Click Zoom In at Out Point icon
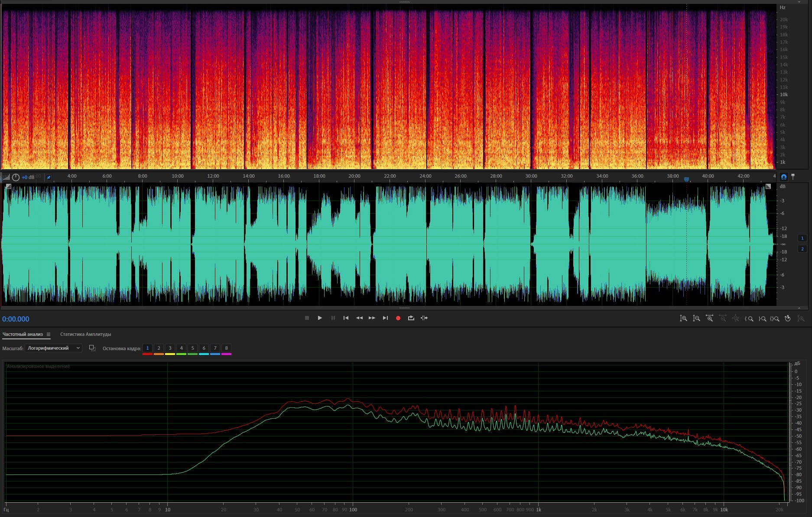The width and height of the screenshot is (812, 517). [x=762, y=319]
